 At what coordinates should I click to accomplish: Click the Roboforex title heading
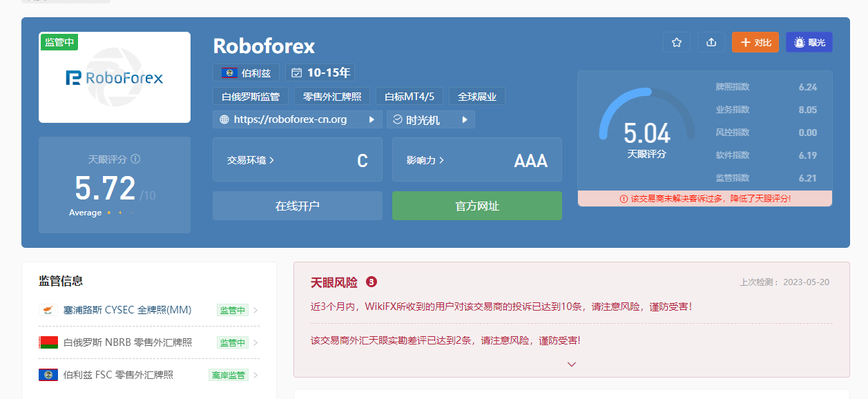[264, 46]
